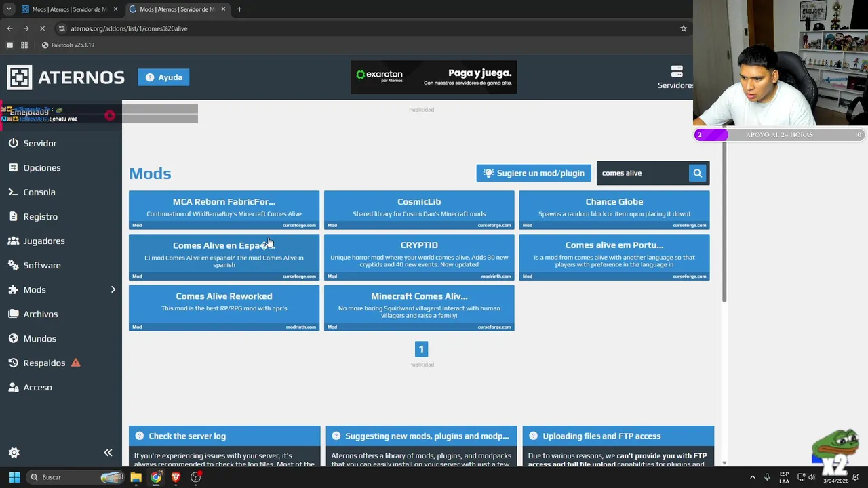Open the settings gear at sidebar bottom
This screenshot has width=868, height=488.
point(14,452)
